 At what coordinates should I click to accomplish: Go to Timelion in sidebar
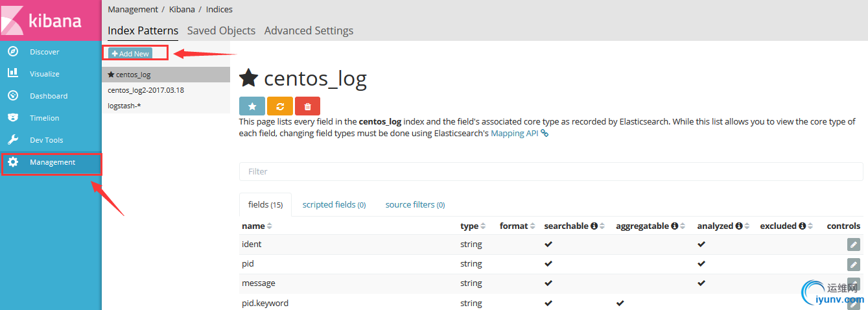click(x=44, y=118)
